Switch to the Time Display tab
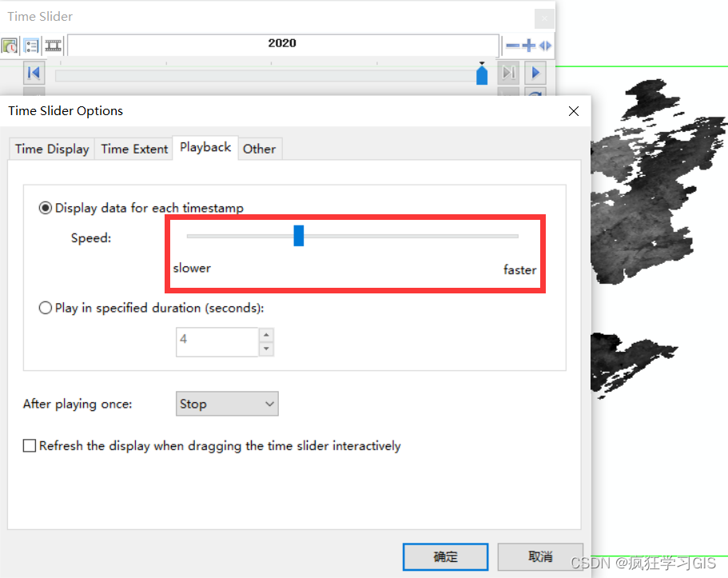The image size is (728, 578). (x=52, y=149)
